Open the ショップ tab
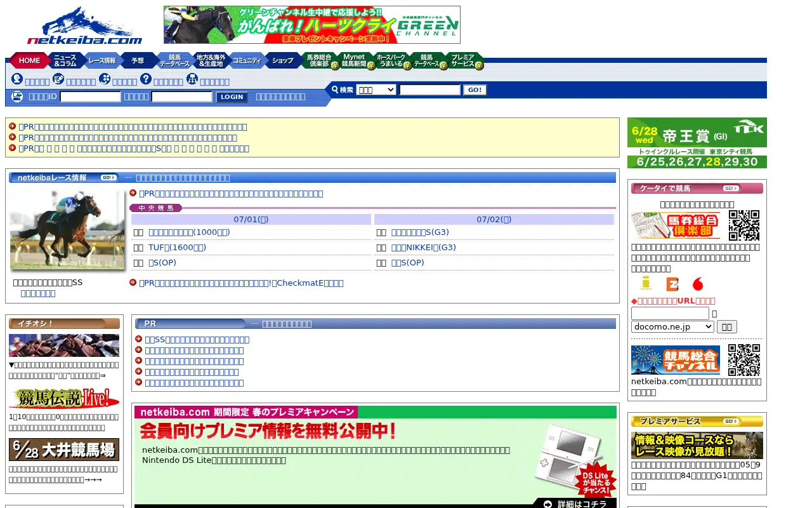Screen dimensions: 812x508 pyautogui.click(x=283, y=61)
